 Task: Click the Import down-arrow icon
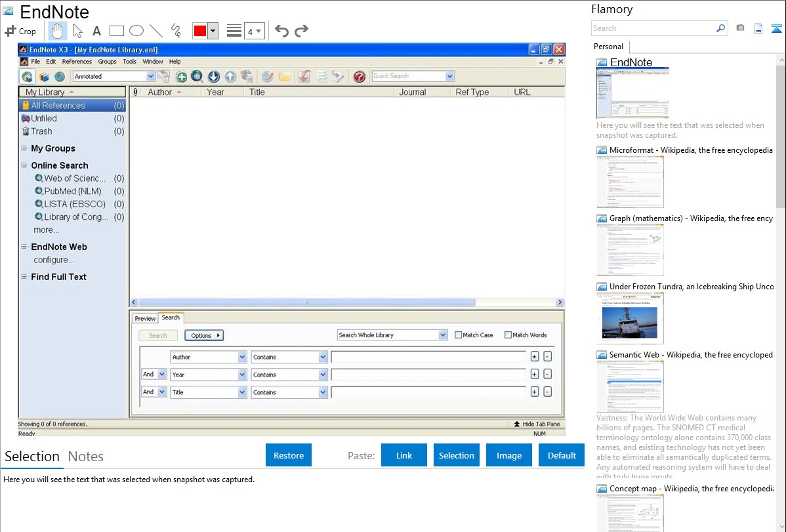pyautogui.click(x=213, y=76)
